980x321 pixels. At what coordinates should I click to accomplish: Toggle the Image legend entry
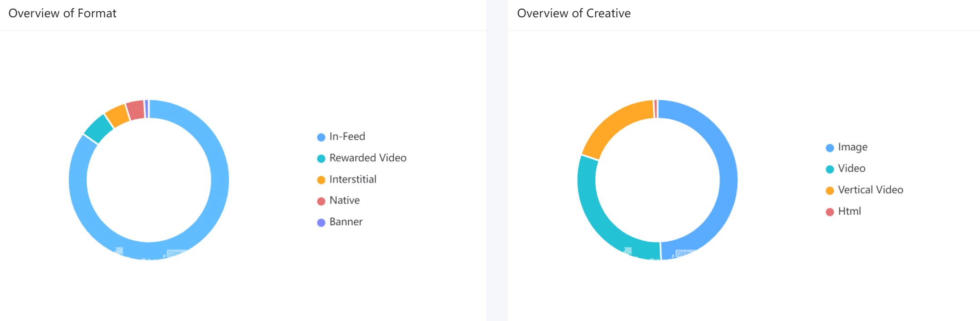pyautogui.click(x=846, y=147)
